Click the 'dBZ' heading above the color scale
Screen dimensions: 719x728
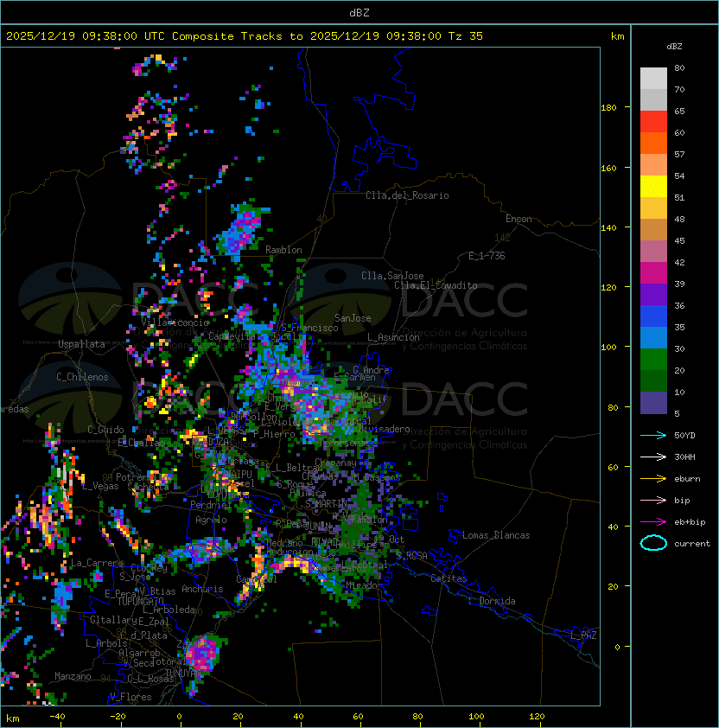click(x=674, y=47)
